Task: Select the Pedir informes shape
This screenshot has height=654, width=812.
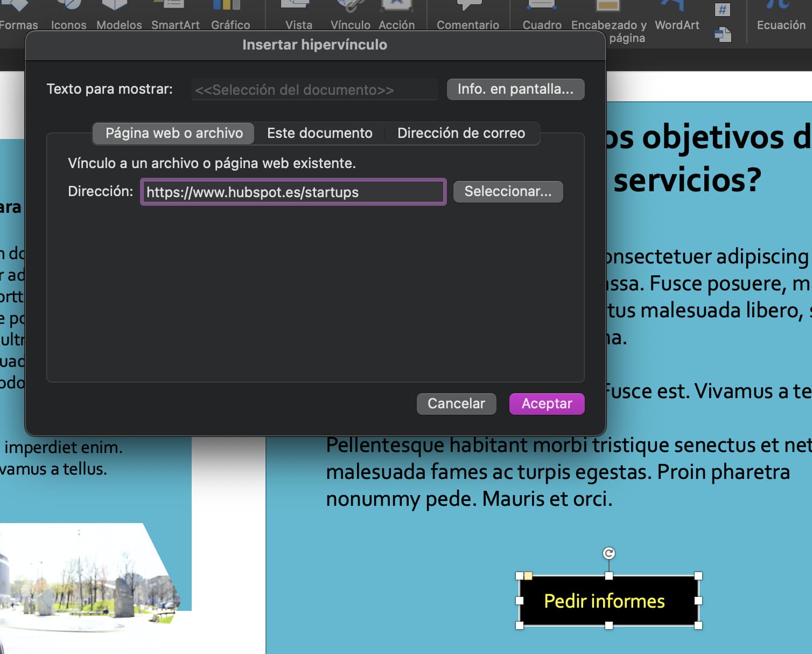Action: (x=608, y=601)
